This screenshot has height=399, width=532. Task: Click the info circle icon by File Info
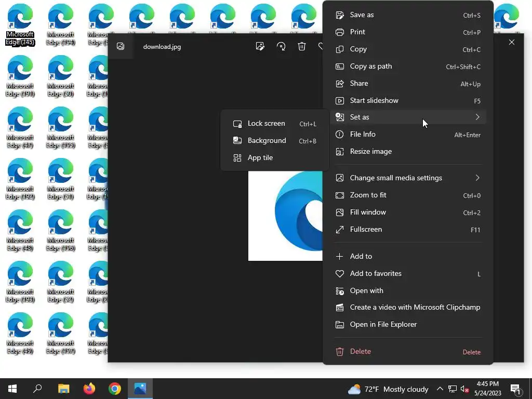[x=340, y=135]
